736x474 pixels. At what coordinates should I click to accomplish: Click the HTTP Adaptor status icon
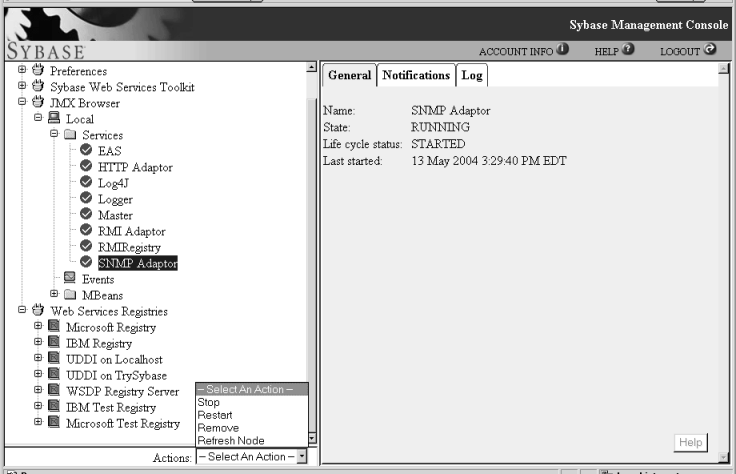(x=86, y=167)
